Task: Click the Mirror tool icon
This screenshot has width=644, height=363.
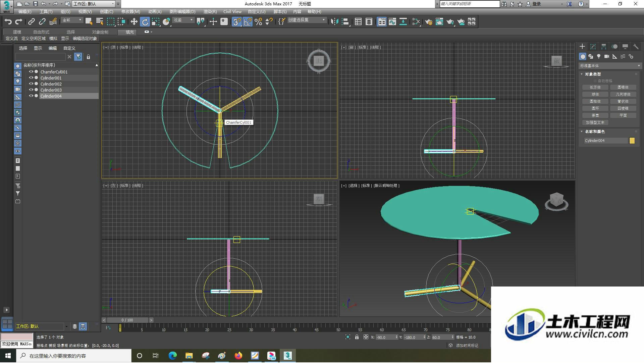Action: pos(334,22)
